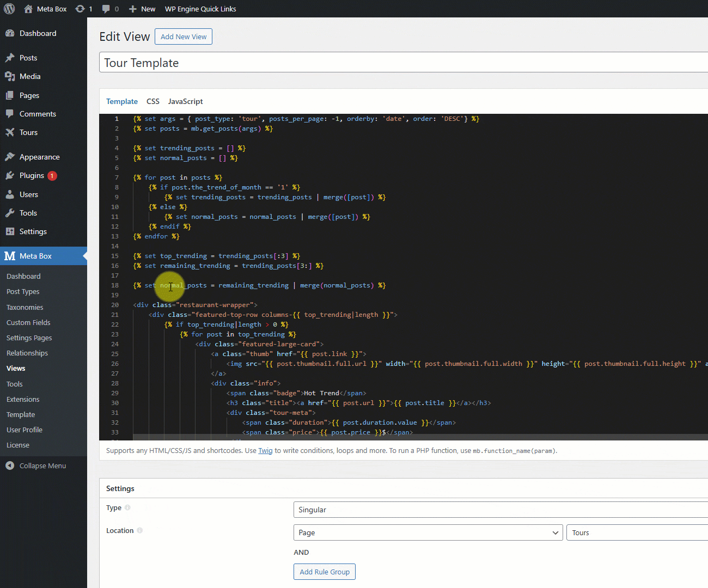Click the Collapse Menu arrow icon
The image size is (708, 588).
click(x=10, y=465)
